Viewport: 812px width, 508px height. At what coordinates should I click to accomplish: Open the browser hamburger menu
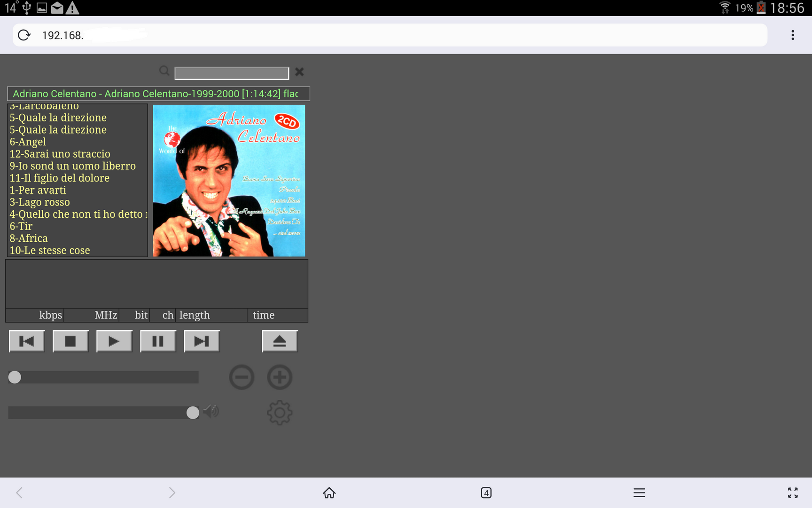639,492
